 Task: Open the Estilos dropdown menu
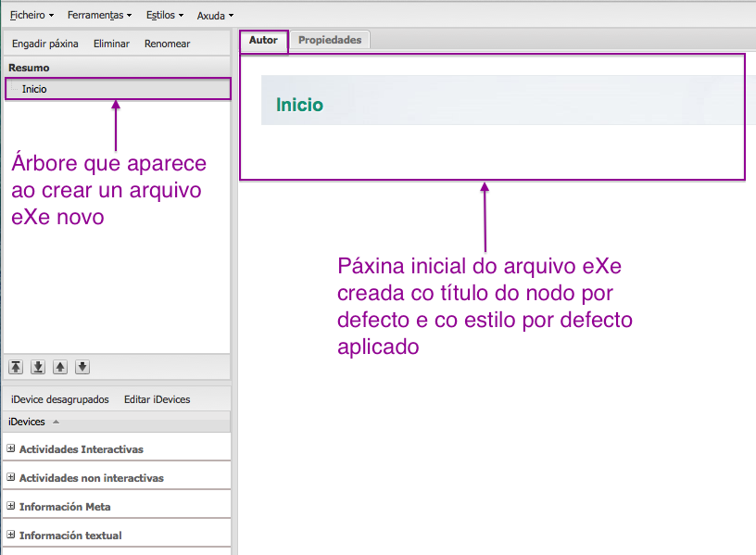pyautogui.click(x=165, y=16)
